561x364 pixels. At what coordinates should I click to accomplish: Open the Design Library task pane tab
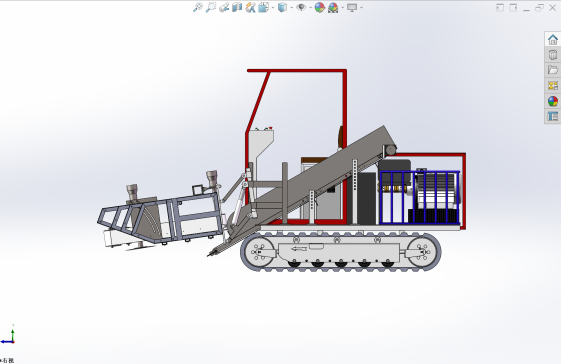tap(553, 55)
